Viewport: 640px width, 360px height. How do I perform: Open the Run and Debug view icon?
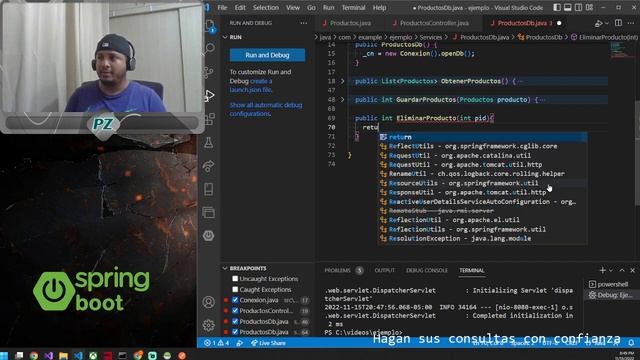coord(209,96)
